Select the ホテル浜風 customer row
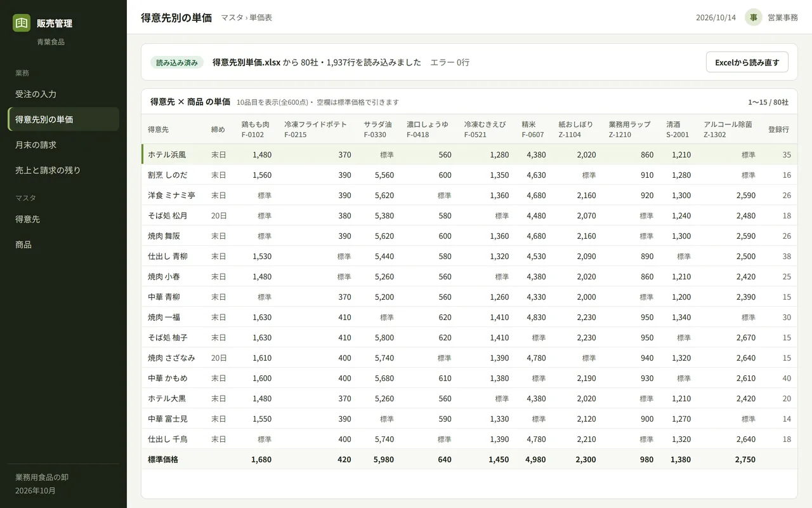 [x=469, y=154]
